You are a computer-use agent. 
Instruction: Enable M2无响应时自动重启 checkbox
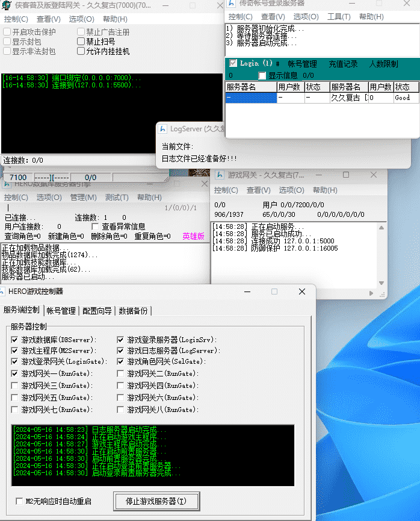(19, 501)
